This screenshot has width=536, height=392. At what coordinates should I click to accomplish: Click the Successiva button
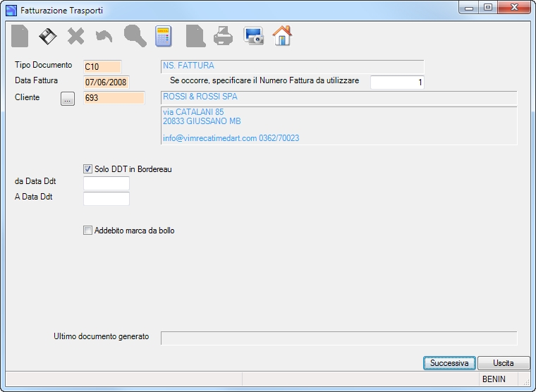(x=449, y=363)
